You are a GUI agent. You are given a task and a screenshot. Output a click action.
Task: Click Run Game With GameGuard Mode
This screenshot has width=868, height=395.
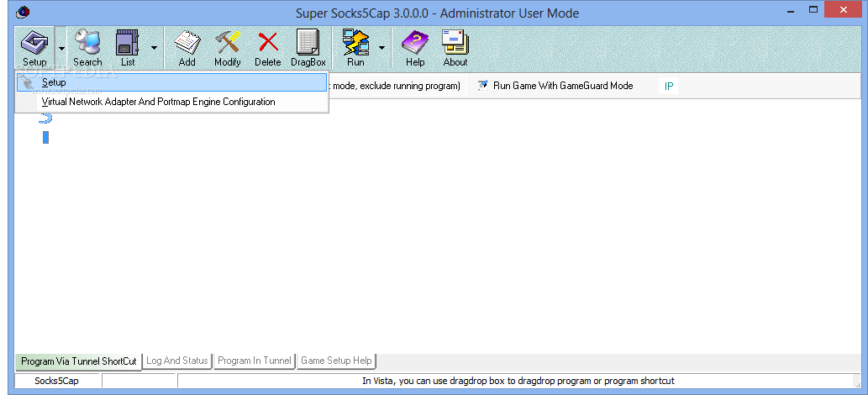point(555,86)
